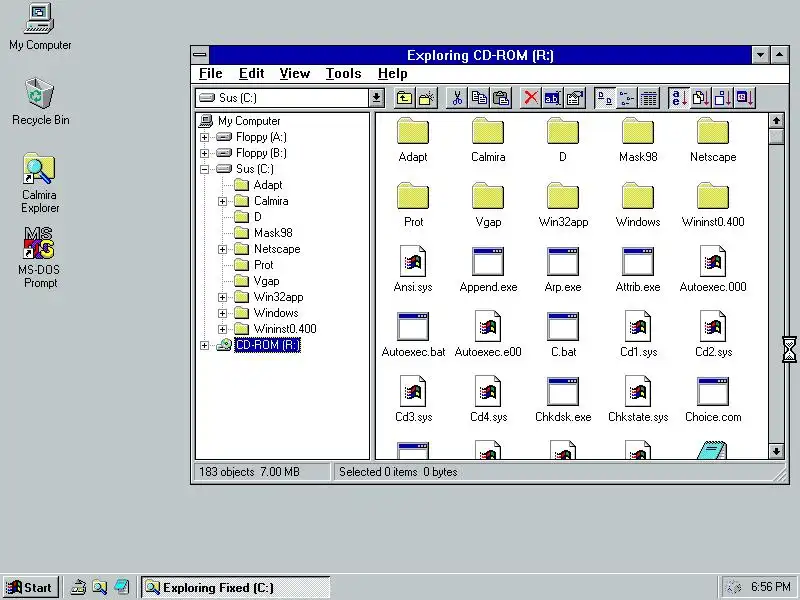The height and width of the screenshot is (600, 800).
Task: Open the Help menu
Action: pyautogui.click(x=392, y=73)
